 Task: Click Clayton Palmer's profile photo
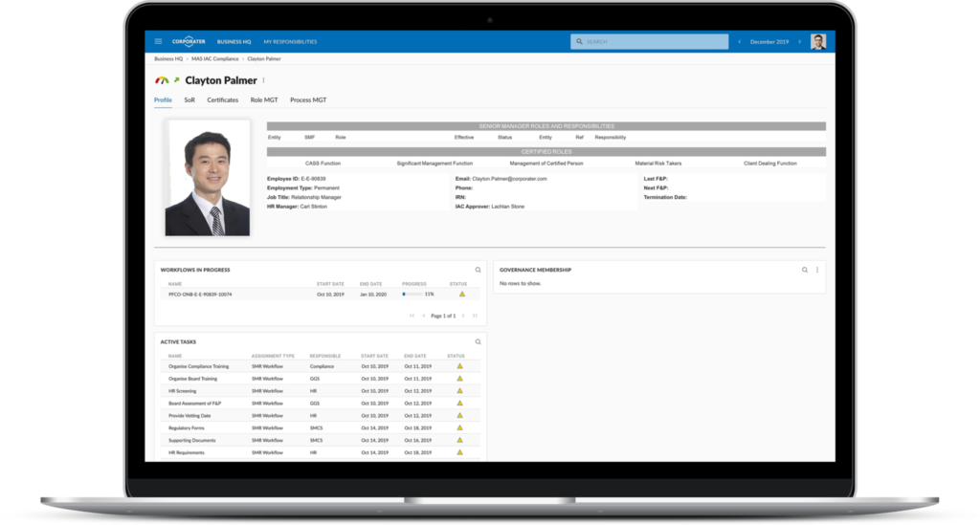(x=208, y=178)
